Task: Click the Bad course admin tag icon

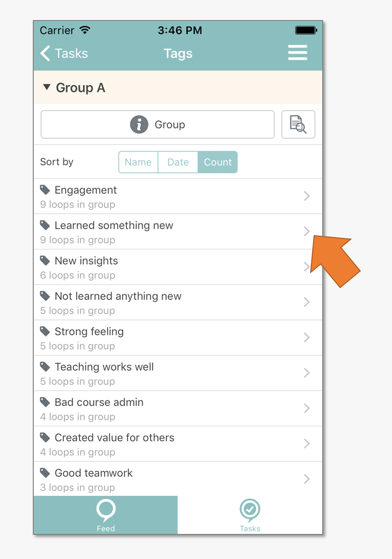Action: click(x=45, y=402)
